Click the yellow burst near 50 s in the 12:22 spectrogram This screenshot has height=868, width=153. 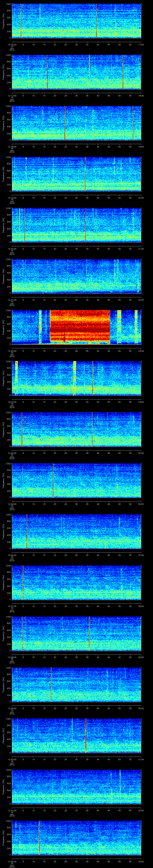119,327
